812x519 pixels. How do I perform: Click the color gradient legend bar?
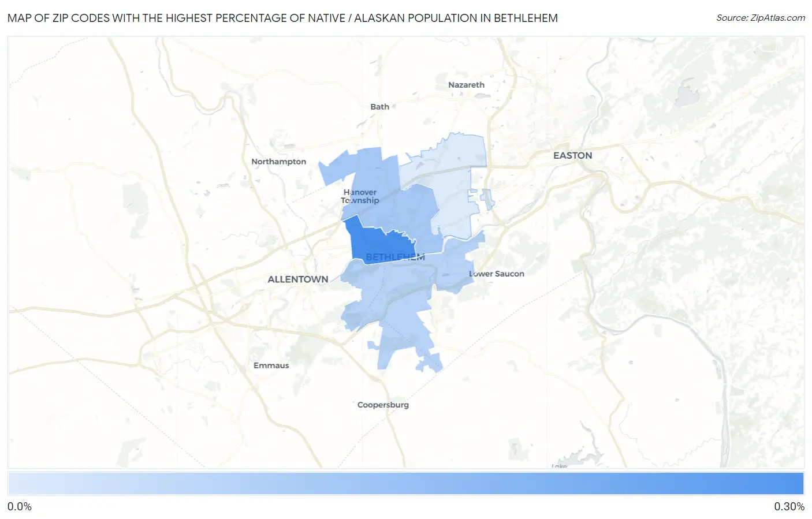click(405, 484)
